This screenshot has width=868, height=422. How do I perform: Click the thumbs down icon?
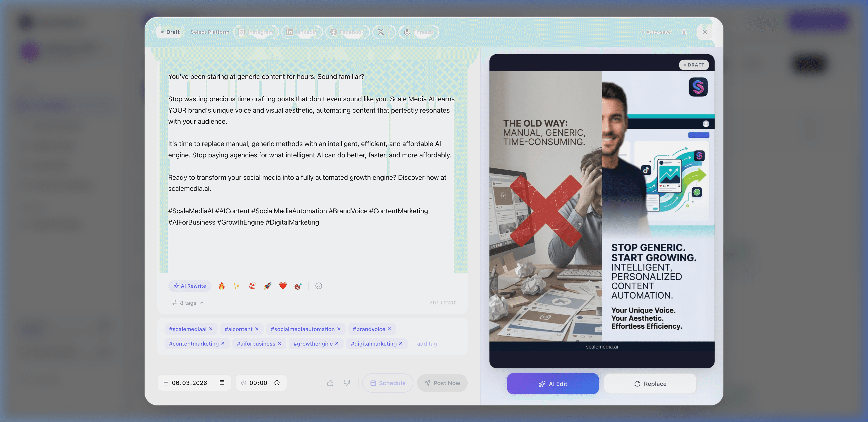(347, 383)
